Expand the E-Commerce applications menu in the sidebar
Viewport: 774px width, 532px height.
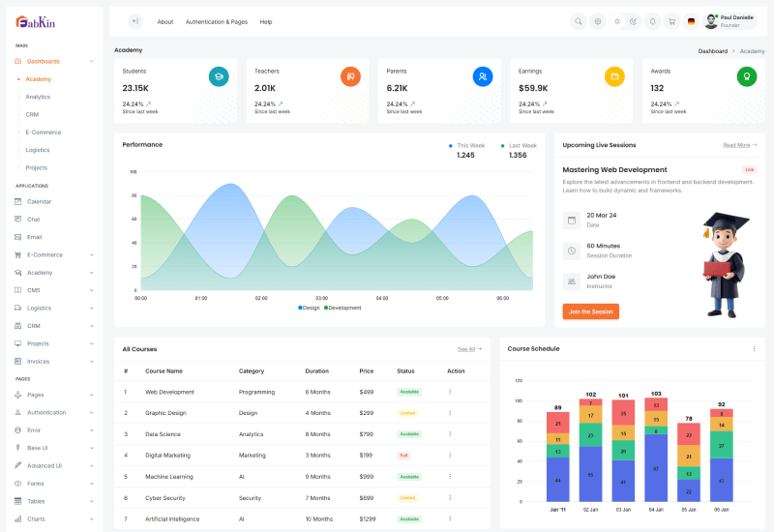[x=53, y=254]
